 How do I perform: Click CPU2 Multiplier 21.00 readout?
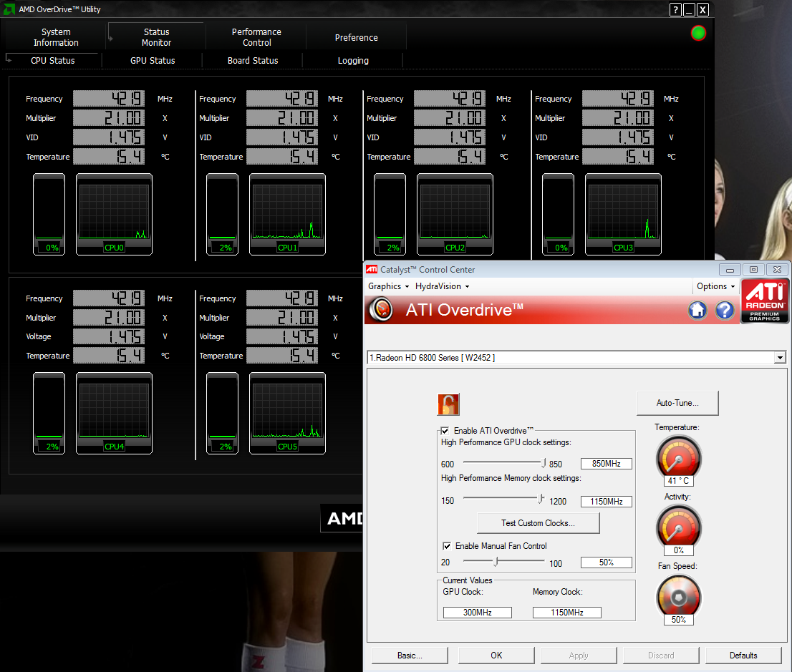pyautogui.click(x=450, y=117)
